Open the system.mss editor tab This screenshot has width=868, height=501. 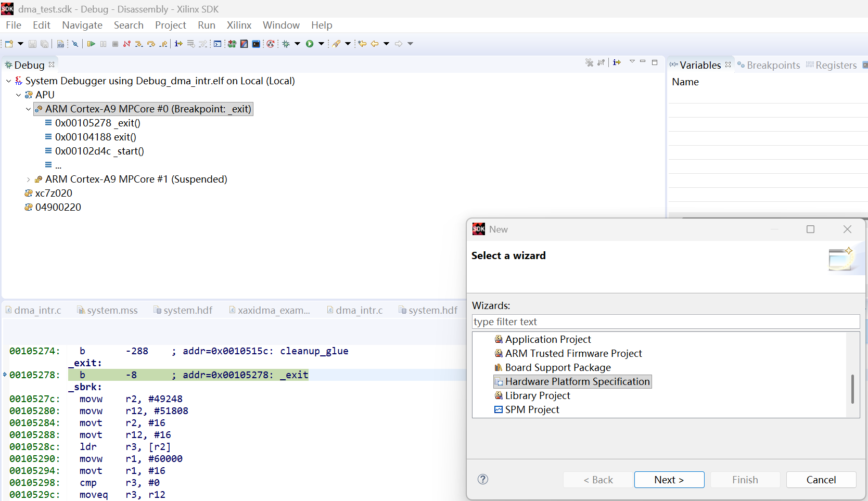pyautogui.click(x=107, y=310)
